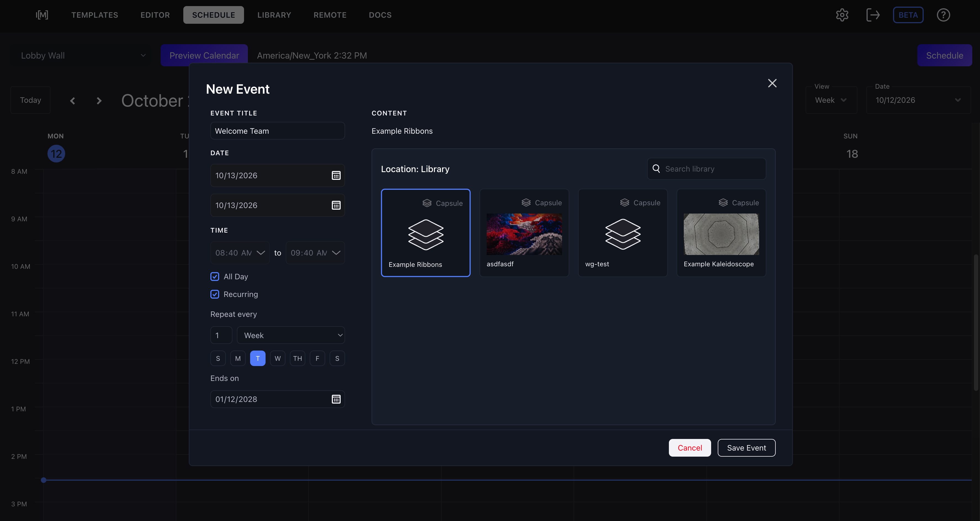Switch to the Templates tab
This screenshot has height=521, width=980.
pyautogui.click(x=95, y=15)
